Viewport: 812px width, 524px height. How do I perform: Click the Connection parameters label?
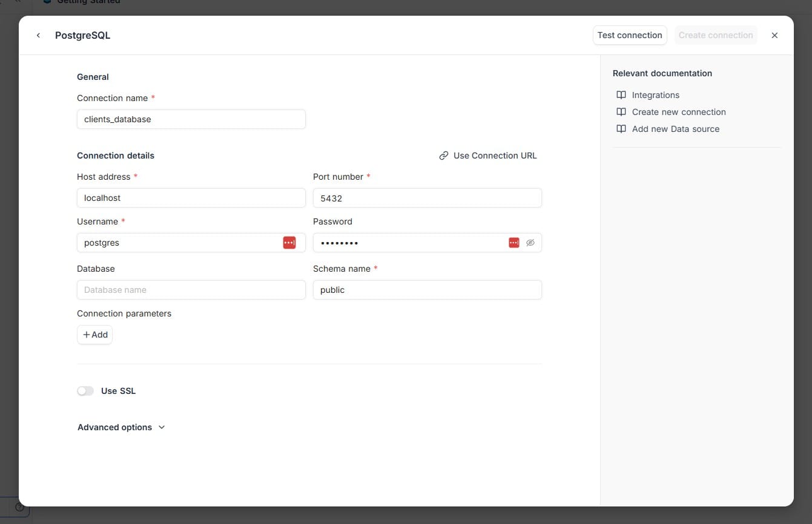[x=124, y=313]
